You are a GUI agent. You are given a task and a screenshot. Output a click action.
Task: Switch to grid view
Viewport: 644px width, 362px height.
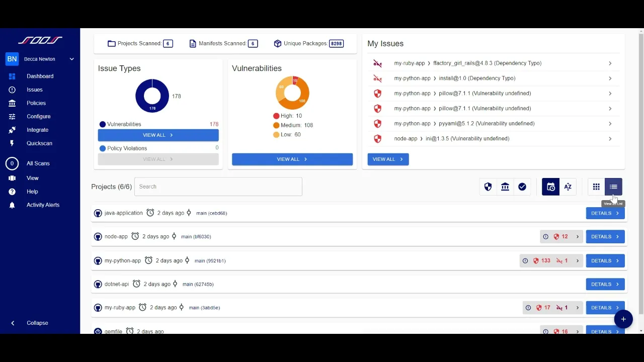(x=596, y=187)
